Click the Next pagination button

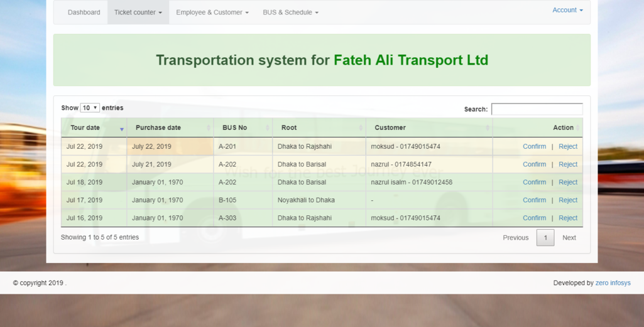click(569, 238)
